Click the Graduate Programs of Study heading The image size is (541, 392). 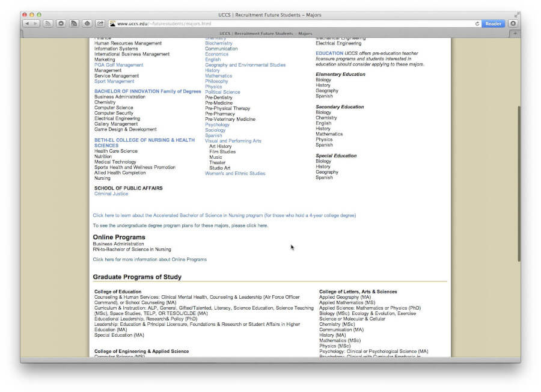[x=137, y=277]
